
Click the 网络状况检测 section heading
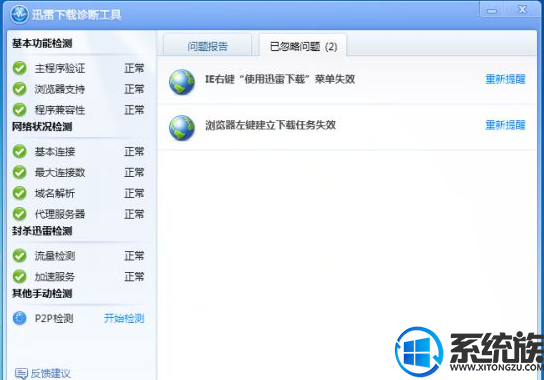(42, 127)
